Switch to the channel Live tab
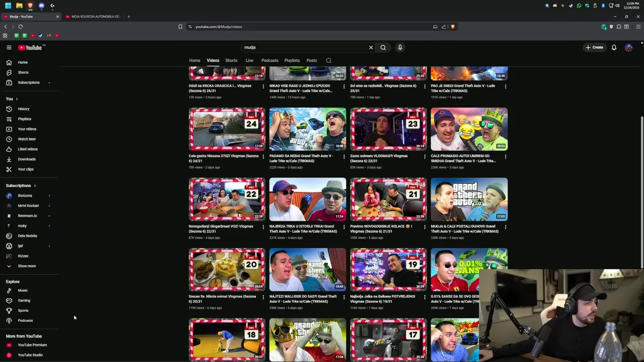Screen dimensions: 644x362 (x=250, y=60)
